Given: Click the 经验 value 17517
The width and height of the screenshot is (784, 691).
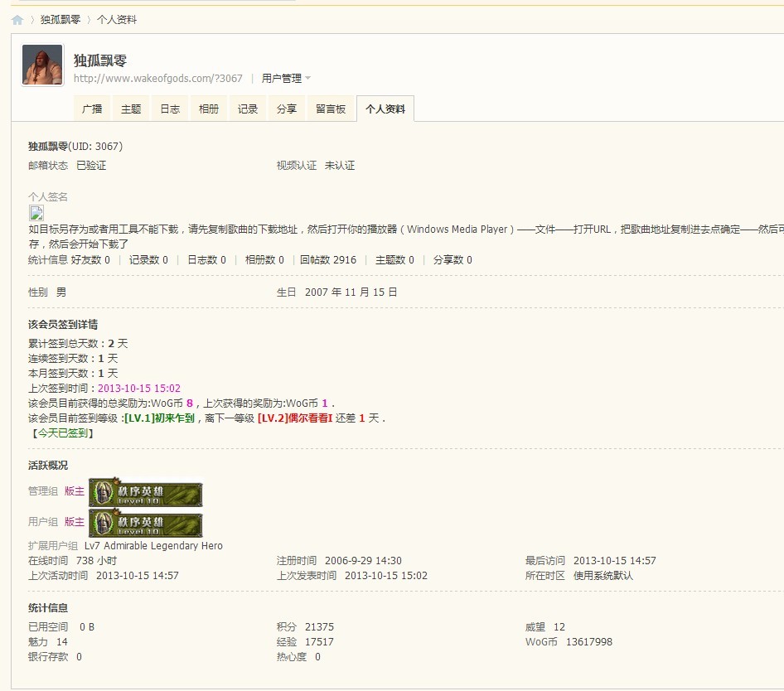Looking at the screenshot, I should coord(319,642).
